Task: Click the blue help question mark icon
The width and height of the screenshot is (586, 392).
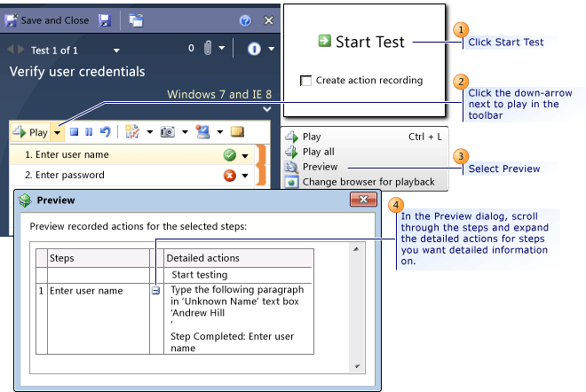Action: pyautogui.click(x=245, y=21)
